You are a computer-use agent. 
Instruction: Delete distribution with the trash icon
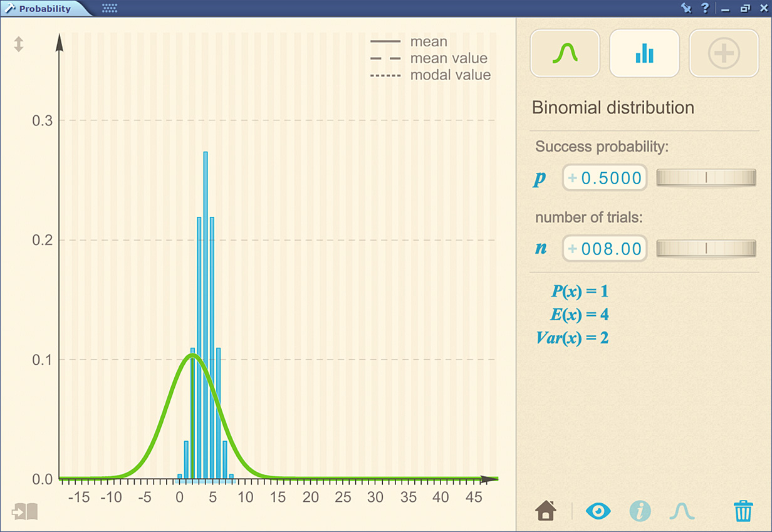pos(743,511)
